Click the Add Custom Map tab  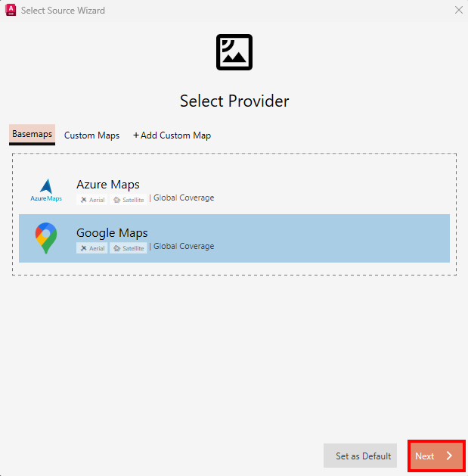click(172, 135)
